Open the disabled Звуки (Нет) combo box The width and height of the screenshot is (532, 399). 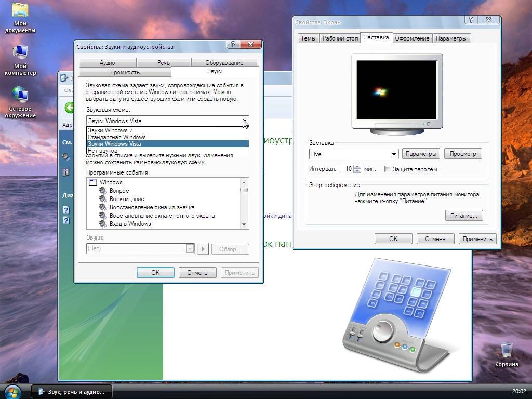point(140,249)
